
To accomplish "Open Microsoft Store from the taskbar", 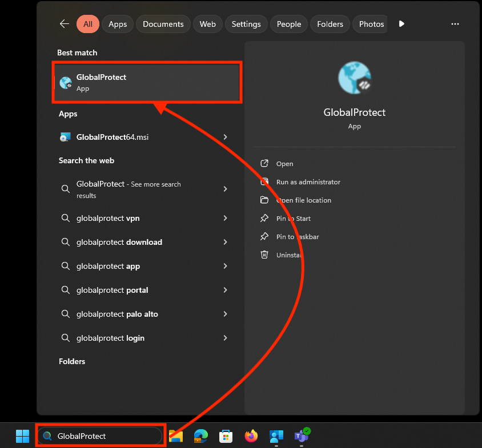I will pyautogui.click(x=226, y=437).
